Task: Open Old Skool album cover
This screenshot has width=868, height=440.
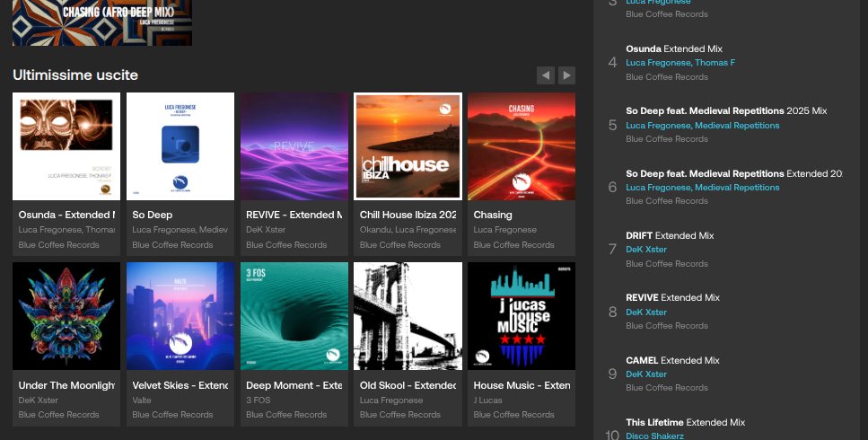Action: 408,316
